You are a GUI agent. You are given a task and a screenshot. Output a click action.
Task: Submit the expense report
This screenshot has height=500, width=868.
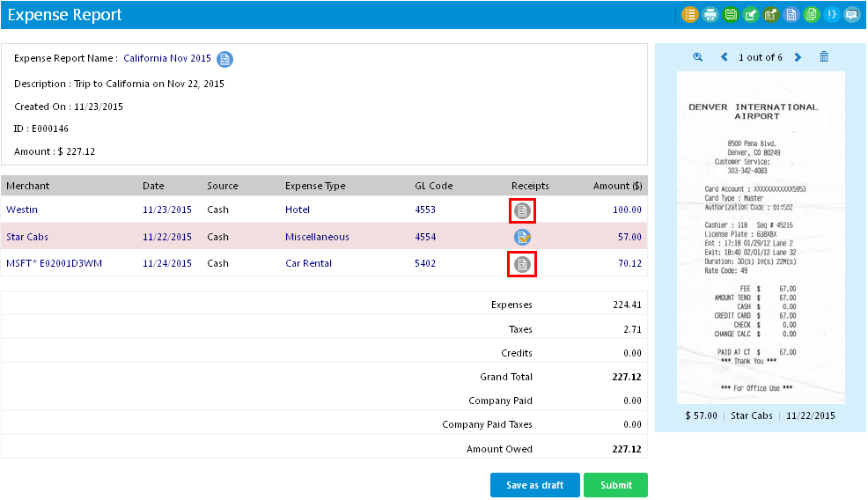coord(615,485)
